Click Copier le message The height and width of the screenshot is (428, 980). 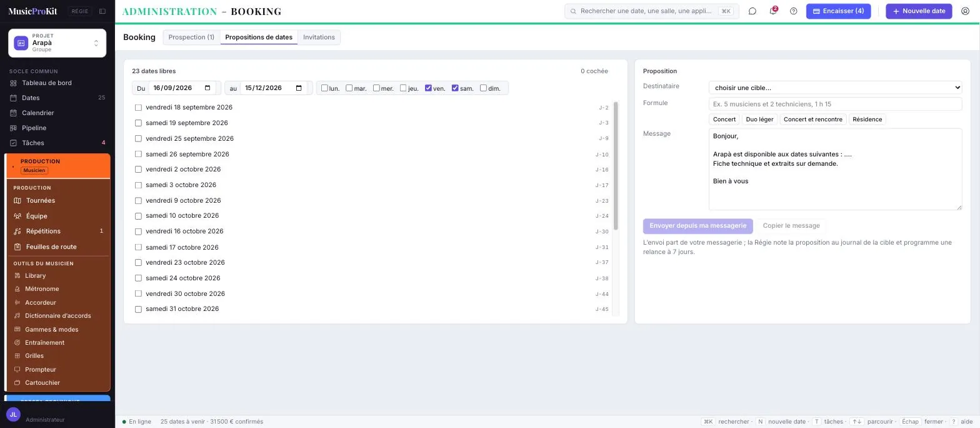791,226
